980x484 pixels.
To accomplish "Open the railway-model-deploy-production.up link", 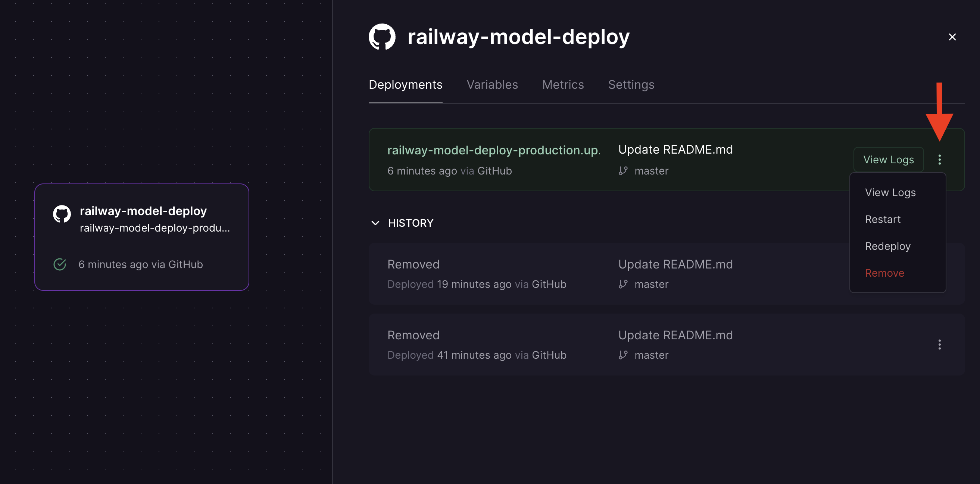I will [494, 151].
